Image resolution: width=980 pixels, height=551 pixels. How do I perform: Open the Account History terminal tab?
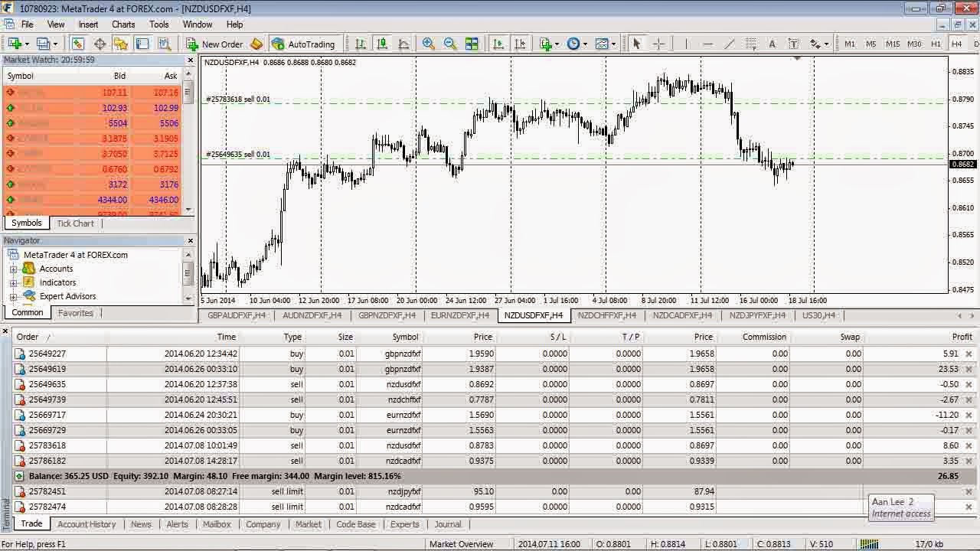coord(87,524)
